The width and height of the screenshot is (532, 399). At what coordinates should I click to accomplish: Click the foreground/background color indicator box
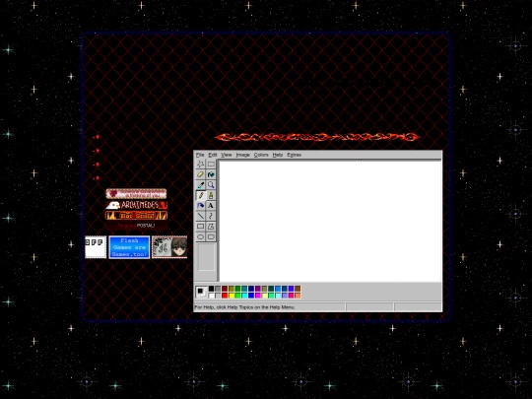pos(201,293)
